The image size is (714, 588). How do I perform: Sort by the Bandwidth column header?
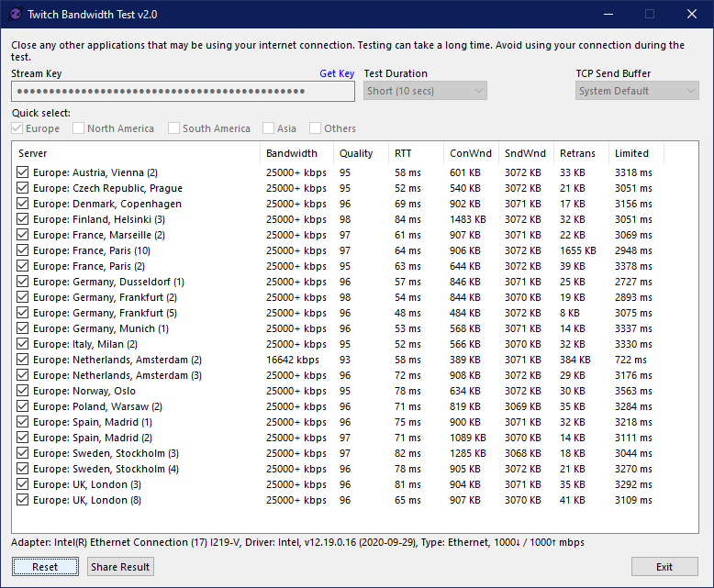296,153
